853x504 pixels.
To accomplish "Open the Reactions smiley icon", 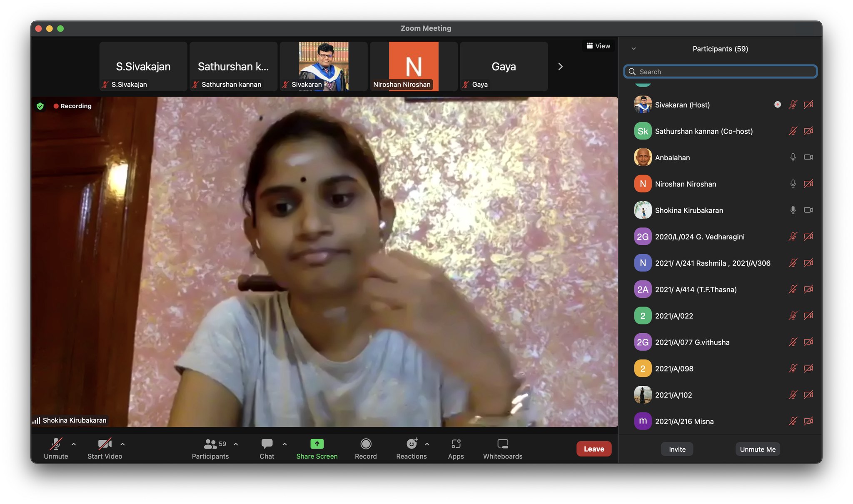I will 412,444.
